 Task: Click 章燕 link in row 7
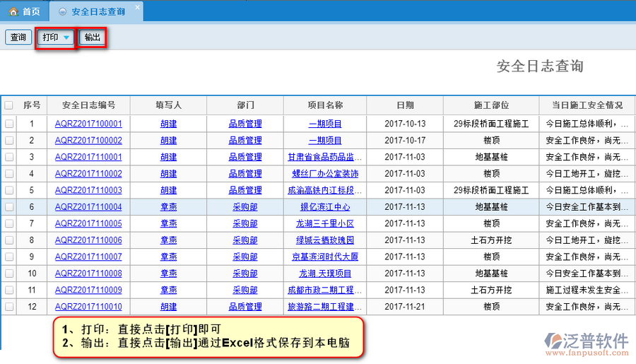click(x=168, y=223)
